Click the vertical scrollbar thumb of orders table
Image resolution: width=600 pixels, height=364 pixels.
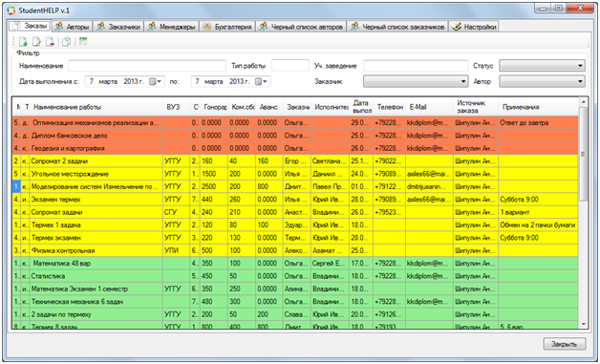[x=583, y=154]
